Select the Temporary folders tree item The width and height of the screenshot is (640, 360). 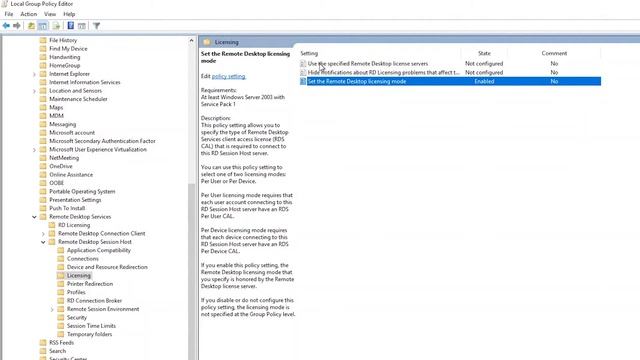click(89, 334)
